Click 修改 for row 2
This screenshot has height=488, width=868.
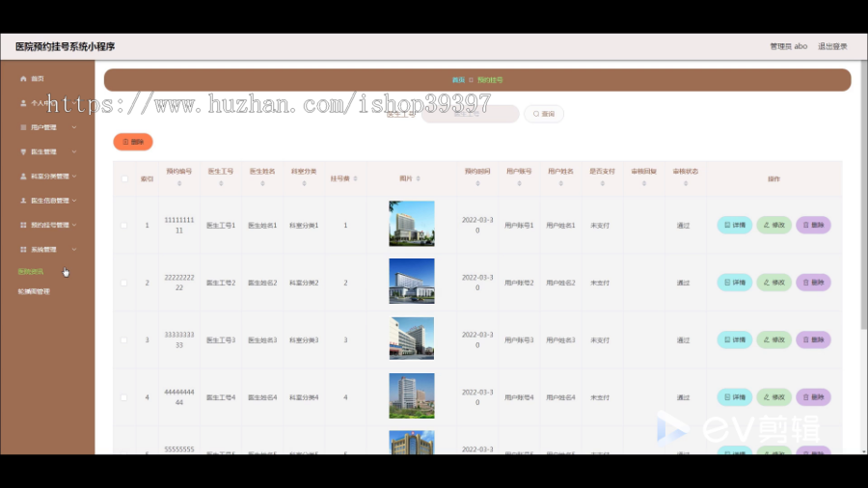(773, 283)
